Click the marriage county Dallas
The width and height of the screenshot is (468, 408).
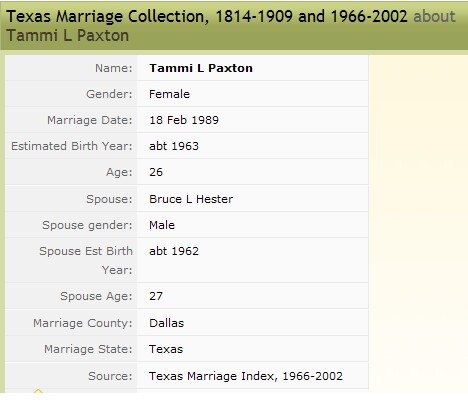(166, 323)
